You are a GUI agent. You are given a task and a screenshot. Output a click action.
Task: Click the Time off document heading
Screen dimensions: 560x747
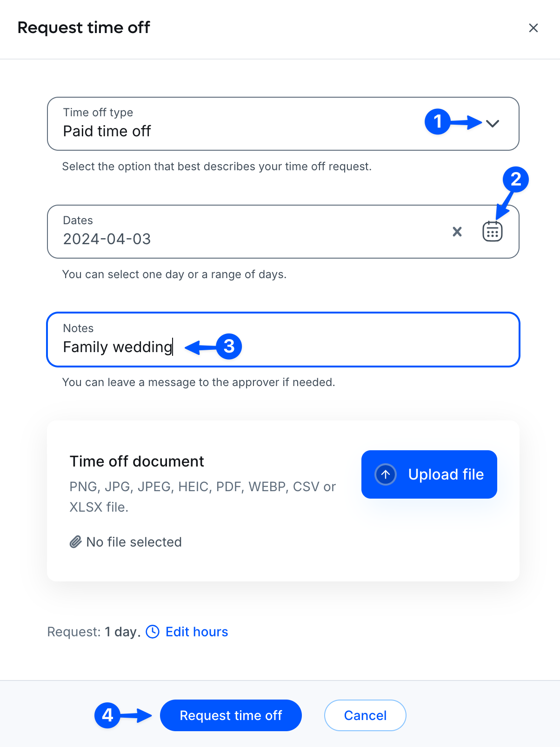(137, 461)
